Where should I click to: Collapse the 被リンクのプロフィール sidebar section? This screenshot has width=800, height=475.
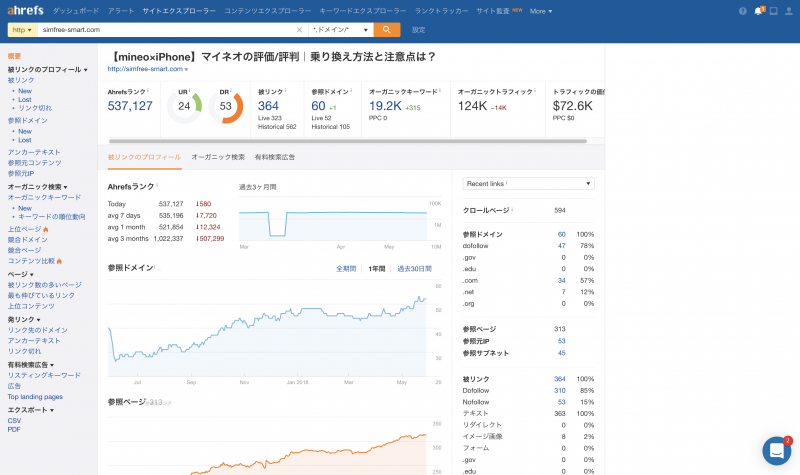(47, 69)
